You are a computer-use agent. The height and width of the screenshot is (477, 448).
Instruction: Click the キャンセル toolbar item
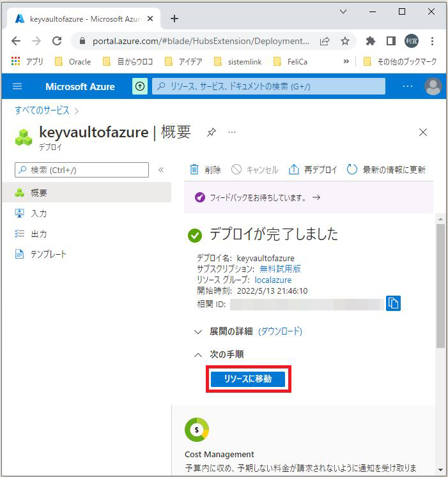[254, 169]
